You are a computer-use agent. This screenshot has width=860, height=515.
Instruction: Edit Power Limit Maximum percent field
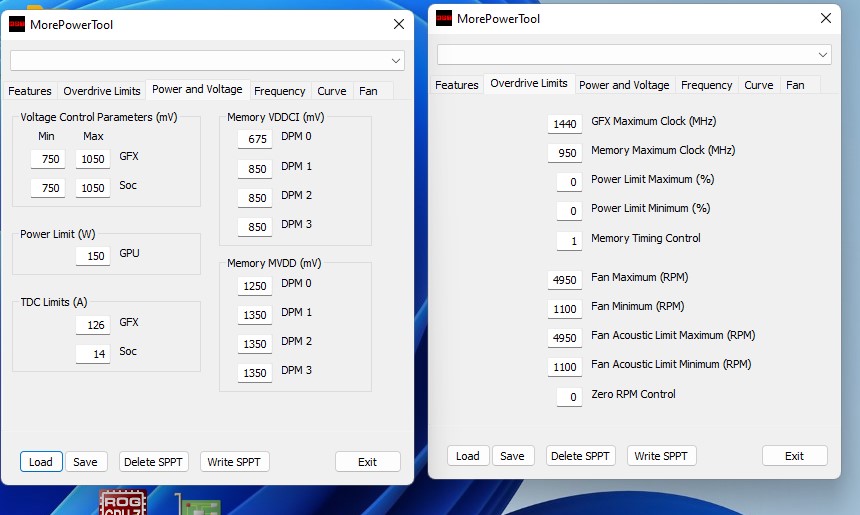(x=569, y=182)
